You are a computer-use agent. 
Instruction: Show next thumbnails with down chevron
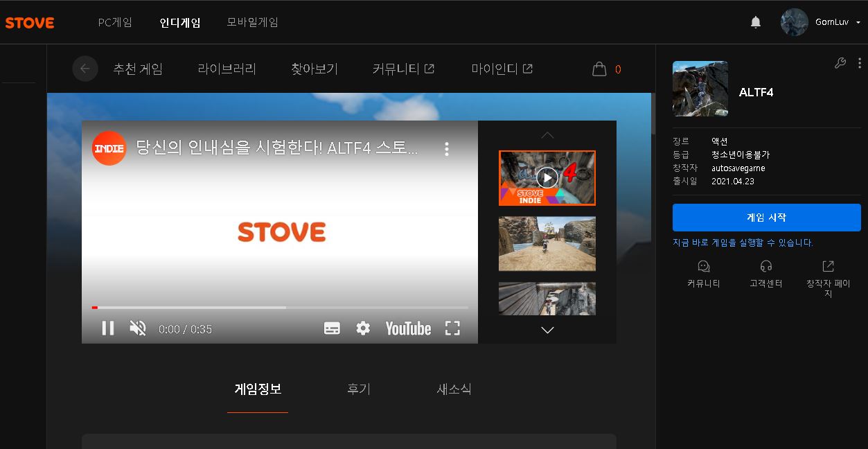click(x=547, y=330)
